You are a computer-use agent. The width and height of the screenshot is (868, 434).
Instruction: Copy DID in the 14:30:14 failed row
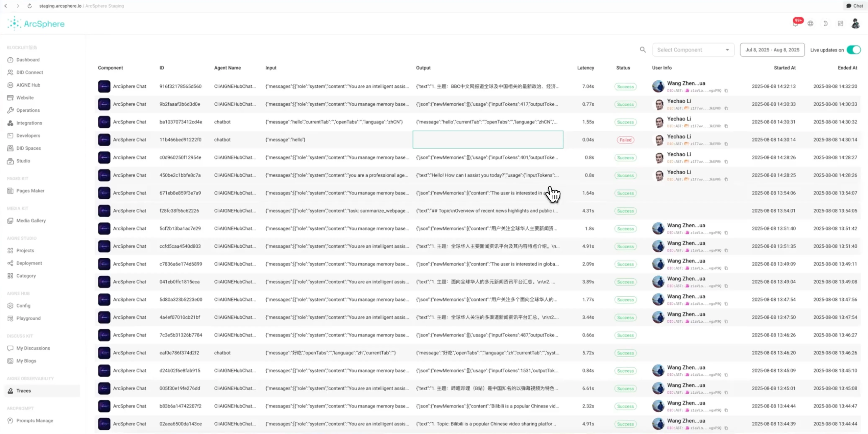coord(726,144)
